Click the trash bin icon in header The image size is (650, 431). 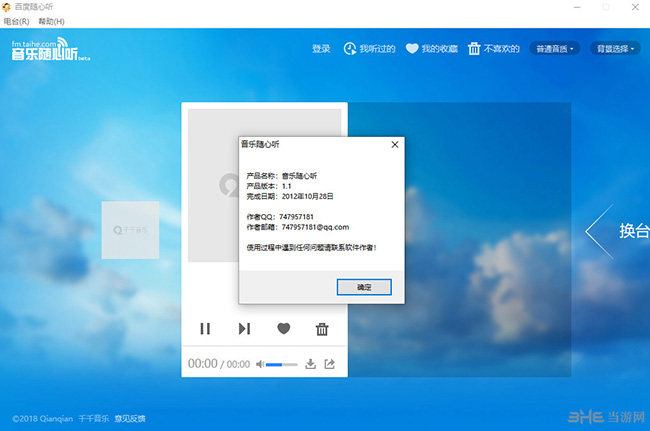pyautogui.click(x=474, y=49)
